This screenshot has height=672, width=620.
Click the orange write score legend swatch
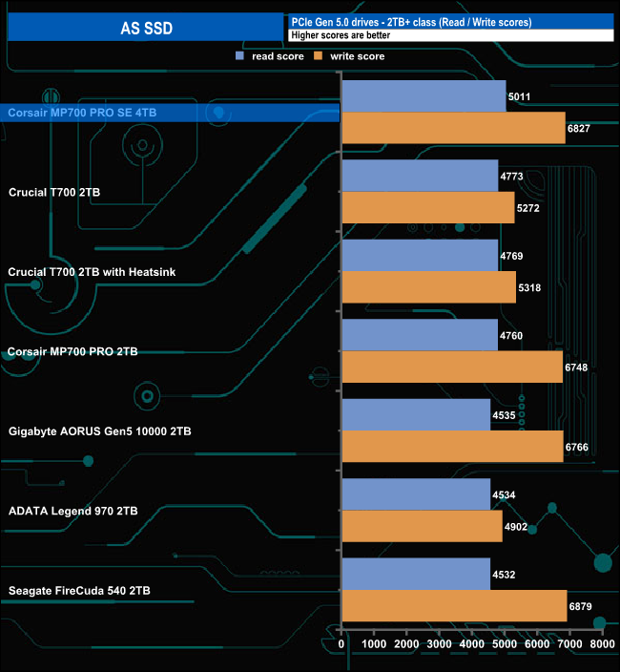click(x=319, y=55)
